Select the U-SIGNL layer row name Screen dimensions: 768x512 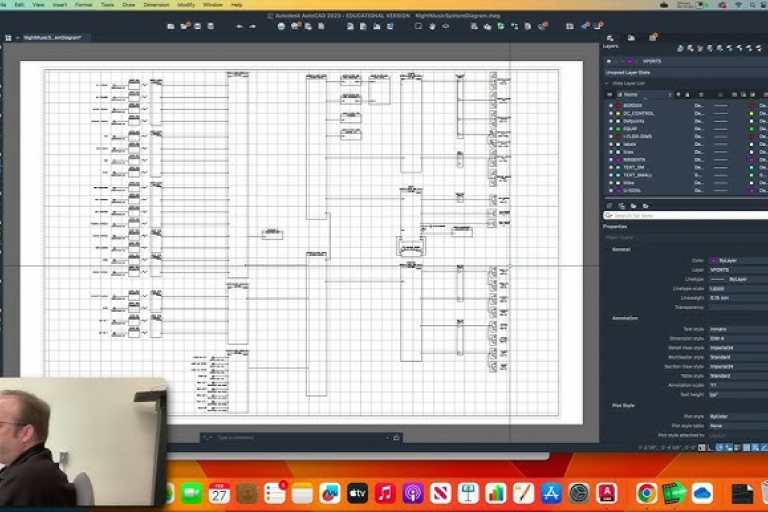[x=632, y=191]
